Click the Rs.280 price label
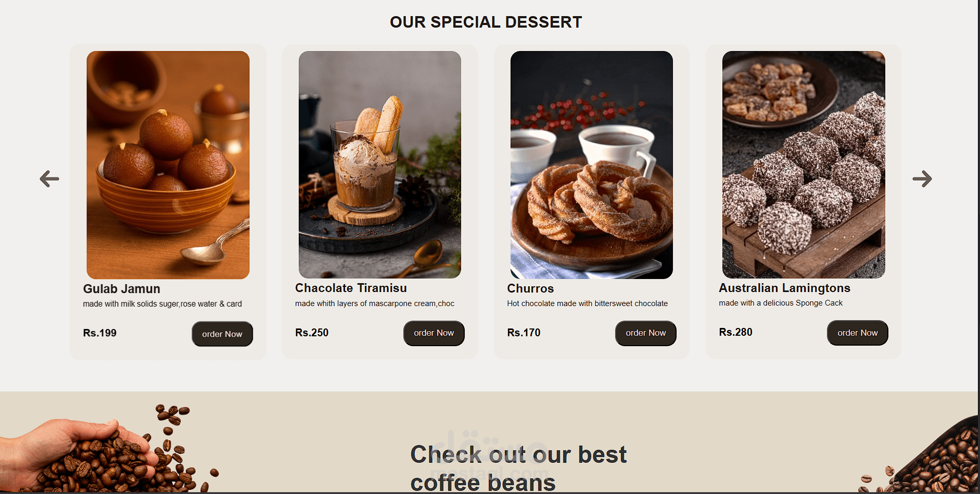 tap(735, 332)
